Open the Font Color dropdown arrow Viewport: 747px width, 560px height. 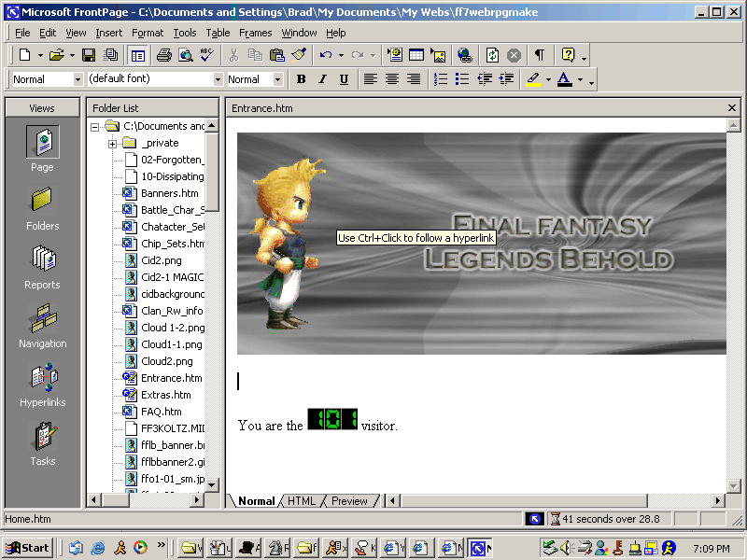(x=580, y=79)
